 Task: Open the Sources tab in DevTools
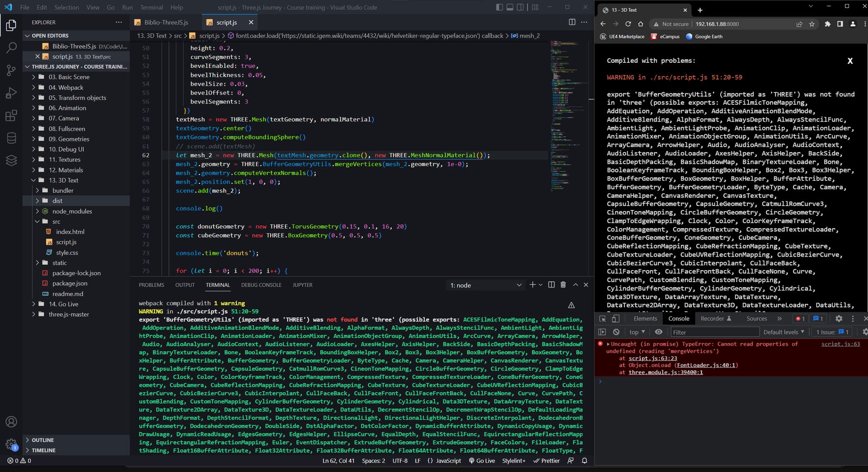(756, 318)
